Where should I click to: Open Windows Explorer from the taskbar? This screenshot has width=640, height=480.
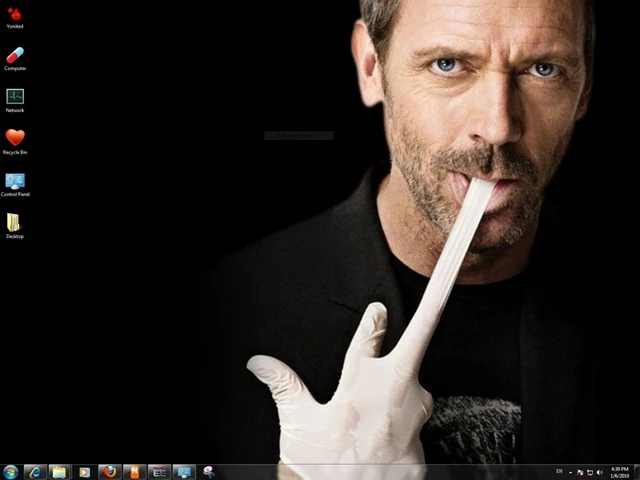tap(59, 472)
